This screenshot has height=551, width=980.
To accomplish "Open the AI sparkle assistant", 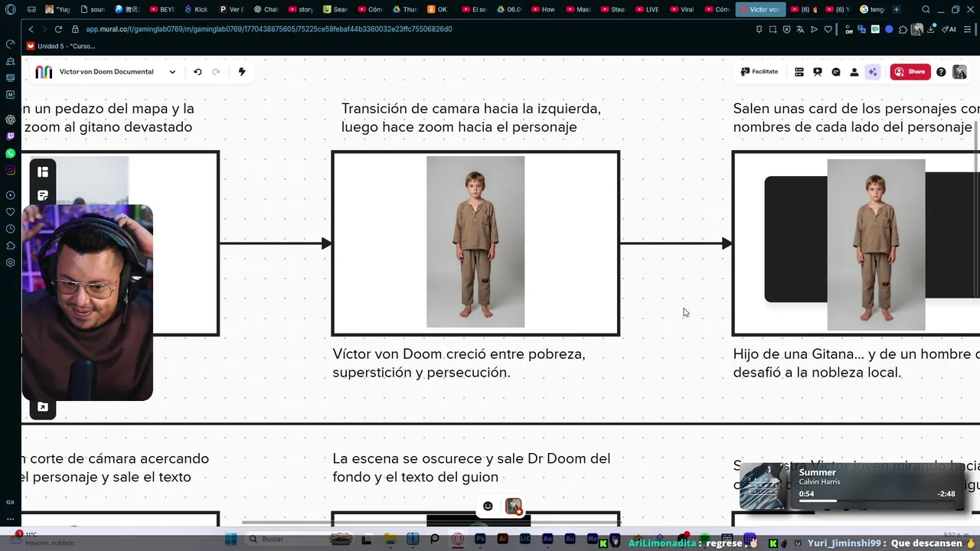I will (873, 72).
